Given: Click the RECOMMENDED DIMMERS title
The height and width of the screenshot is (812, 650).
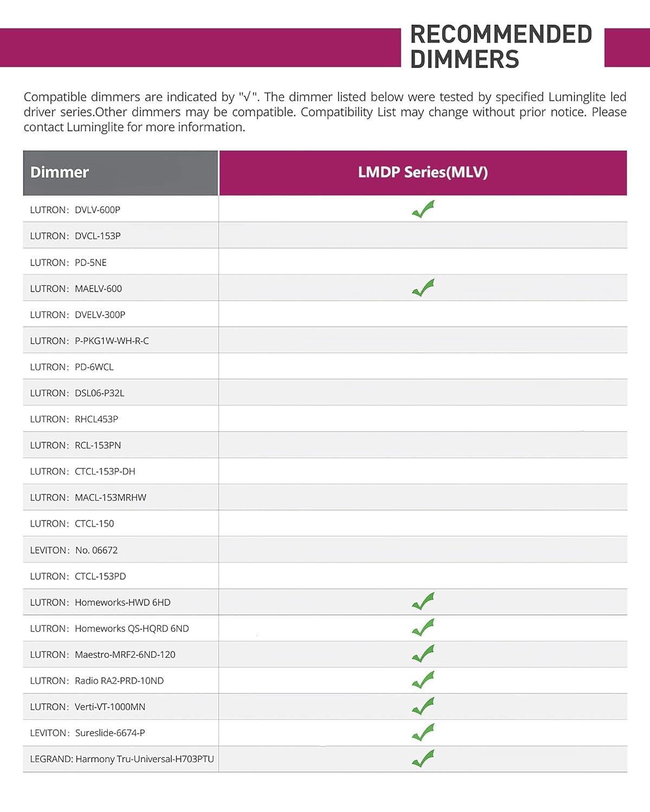Looking at the screenshot, I should click(501, 47).
